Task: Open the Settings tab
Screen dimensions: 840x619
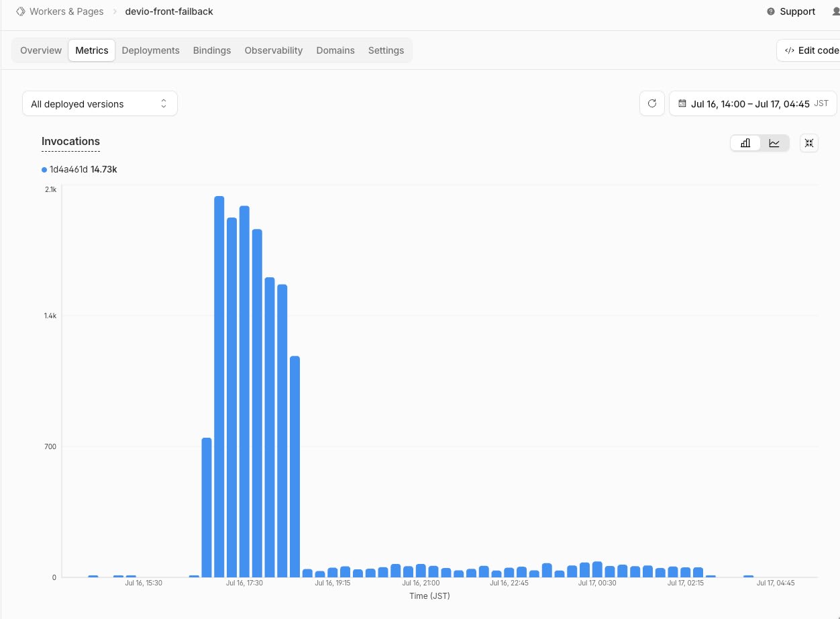Action: 386,50
